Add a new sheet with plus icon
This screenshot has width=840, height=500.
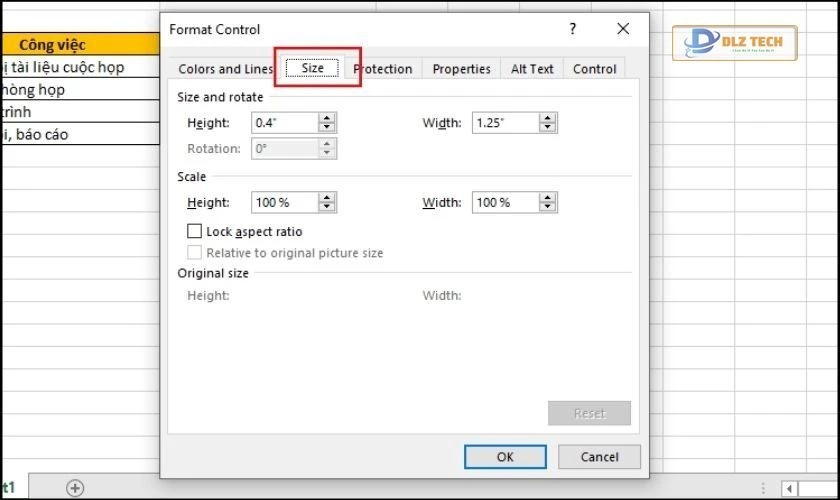pos(75,488)
